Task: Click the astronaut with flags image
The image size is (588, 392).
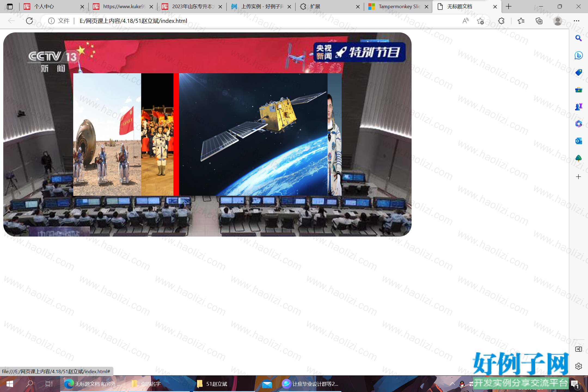Action: pos(157,134)
